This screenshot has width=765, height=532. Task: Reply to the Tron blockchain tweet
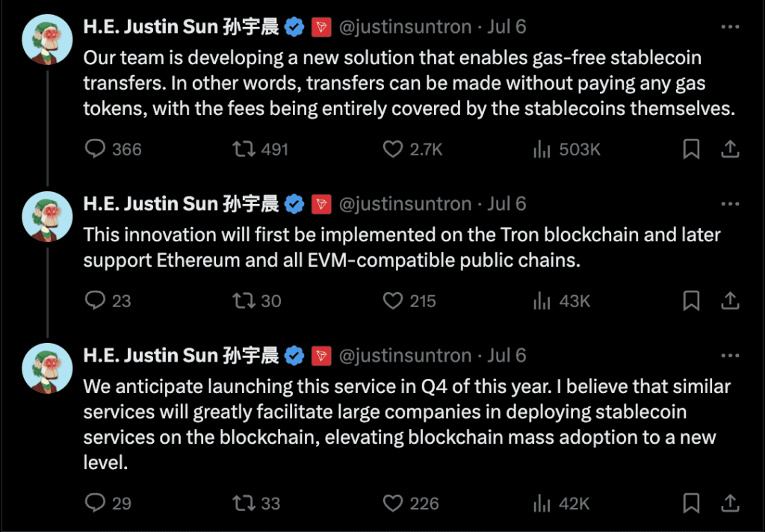pos(96,300)
